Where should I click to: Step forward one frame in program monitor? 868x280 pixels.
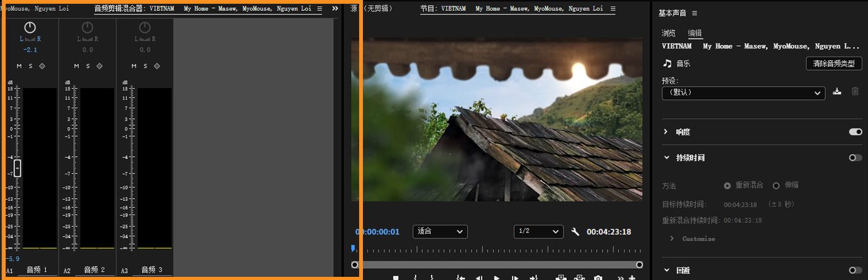[515, 277]
